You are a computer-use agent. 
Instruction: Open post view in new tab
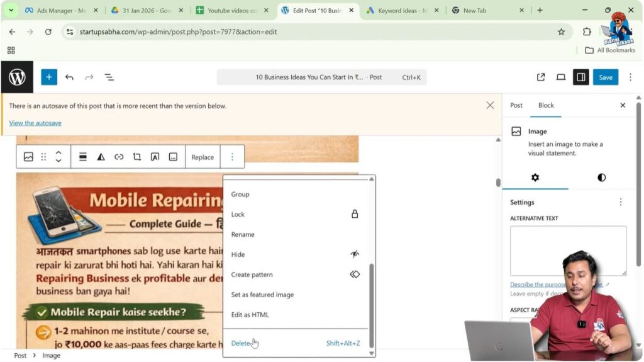(x=541, y=77)
